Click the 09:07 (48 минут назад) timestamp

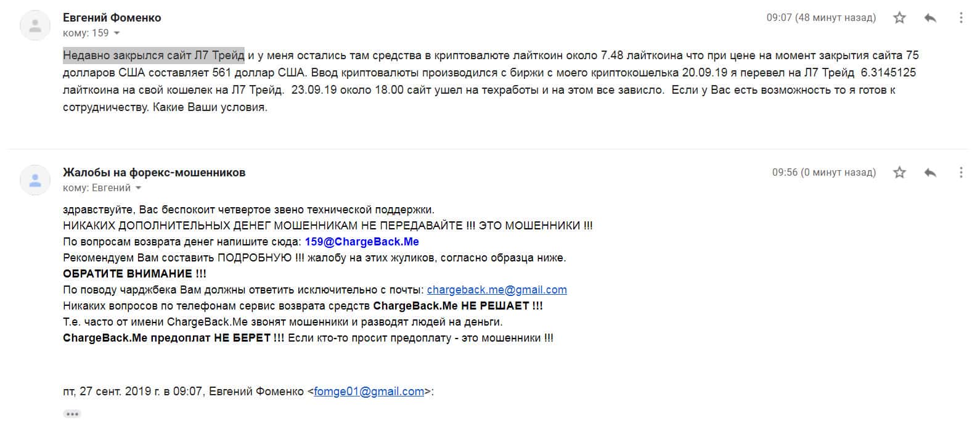click(x=820, y=18)
